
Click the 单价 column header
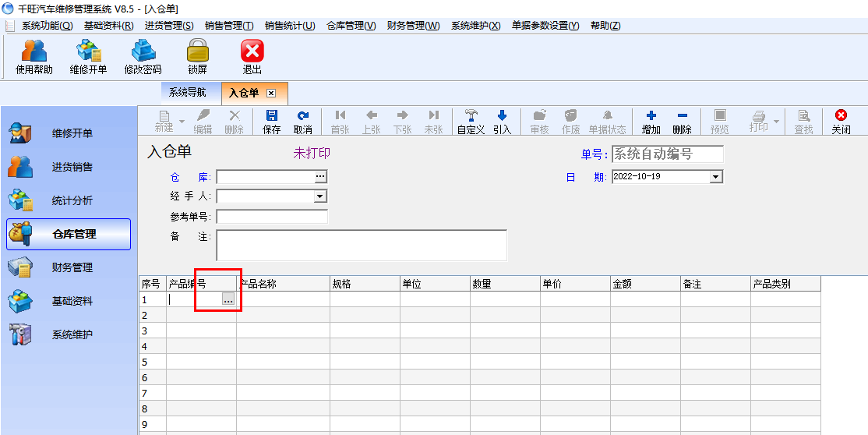click(x=575, y=285)
